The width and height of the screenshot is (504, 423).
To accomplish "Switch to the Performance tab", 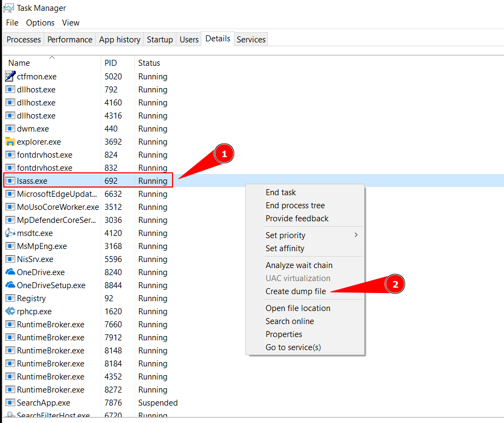I will tap(70, 40).
